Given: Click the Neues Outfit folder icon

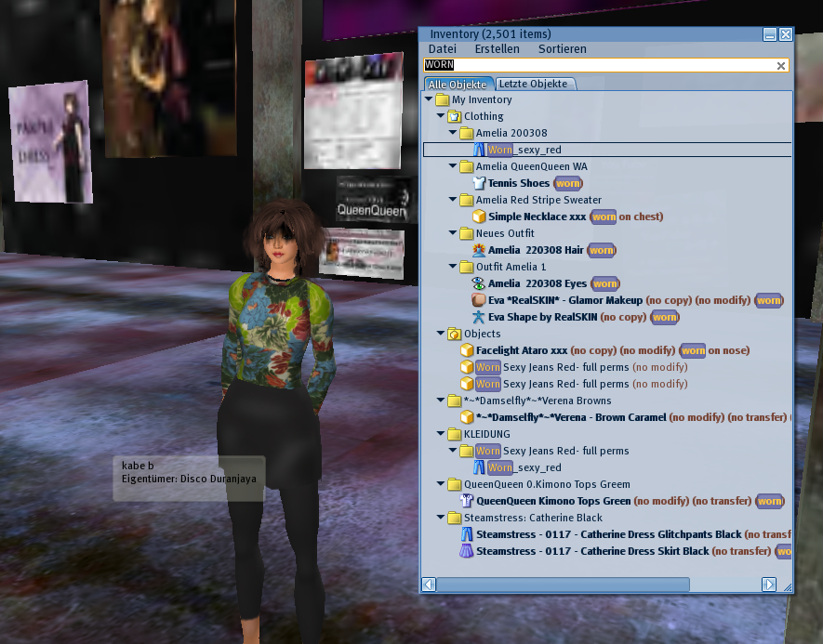Looking at the screenshot, I should [467, 233].
